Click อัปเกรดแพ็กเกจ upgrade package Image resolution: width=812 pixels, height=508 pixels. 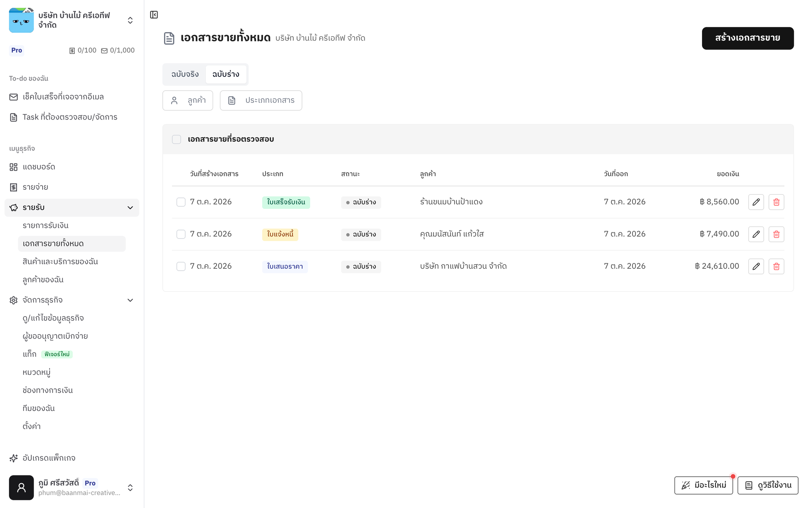click(x=72, y=458)
